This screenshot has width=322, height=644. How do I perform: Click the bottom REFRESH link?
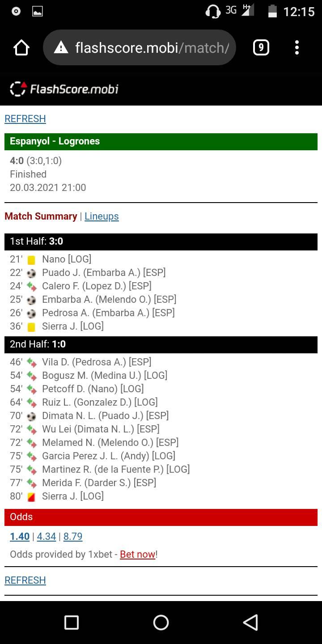click(x=25, y=580)
